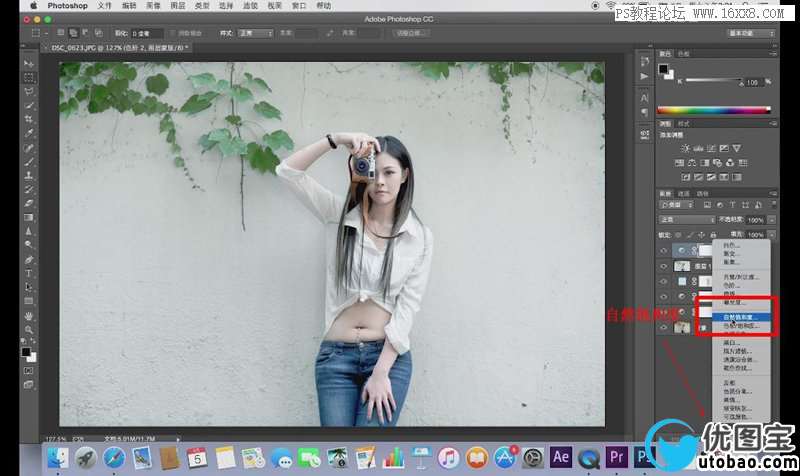The height and width of the screenshot is (476, 800).
Task: Add a Levels adjustment from icons panel
Action: tap(698, 148)
